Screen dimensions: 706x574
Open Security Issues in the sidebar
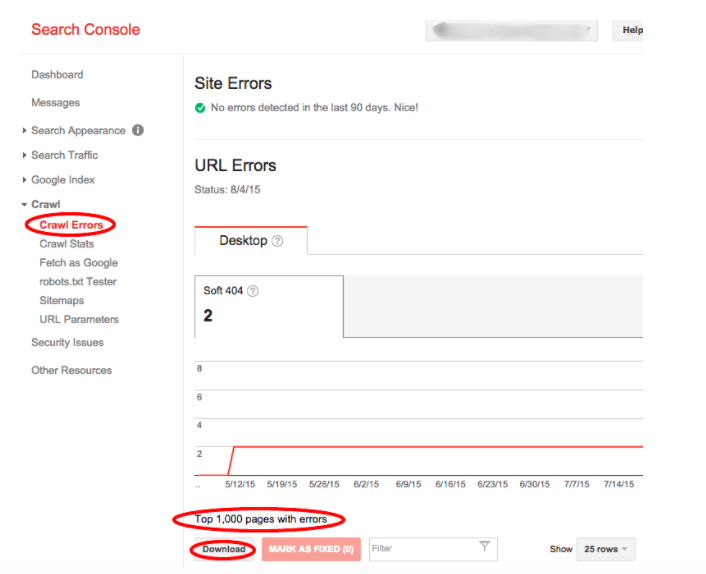coord(68,343)
